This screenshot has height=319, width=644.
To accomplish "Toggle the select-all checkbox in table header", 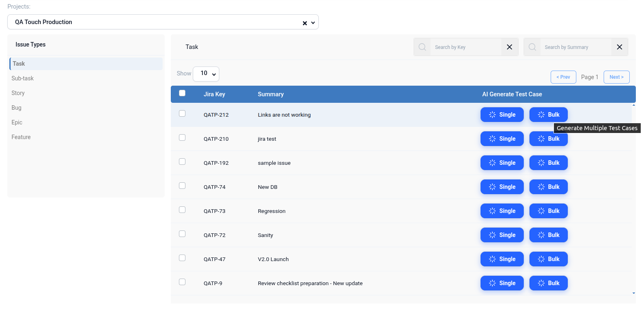I will click(182, 93).
